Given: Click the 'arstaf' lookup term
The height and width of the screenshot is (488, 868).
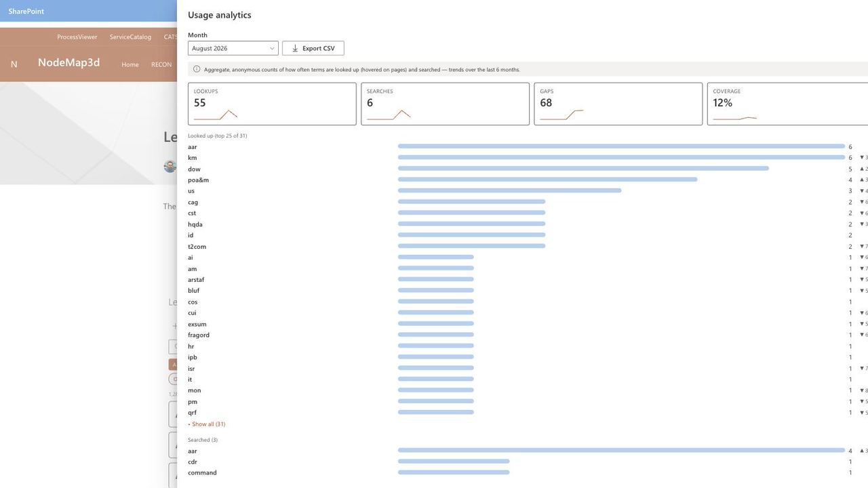Looking at the screenshot, I should 196,279.
